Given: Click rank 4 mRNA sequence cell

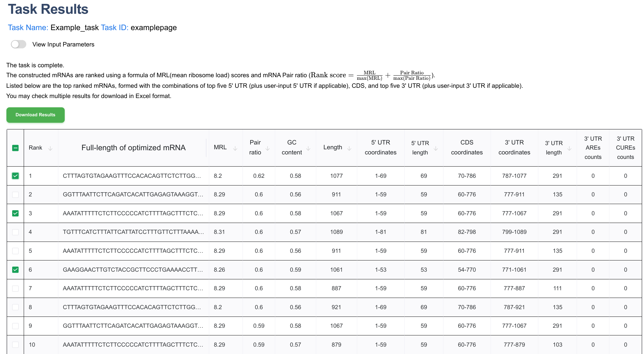Looking at the screenshot, I should point(133,232).
